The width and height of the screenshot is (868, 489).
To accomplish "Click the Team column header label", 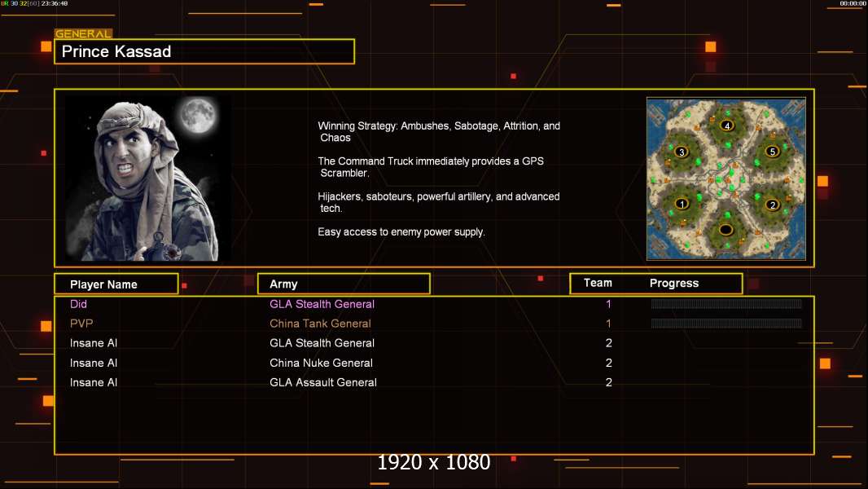I will coord(598,283).
